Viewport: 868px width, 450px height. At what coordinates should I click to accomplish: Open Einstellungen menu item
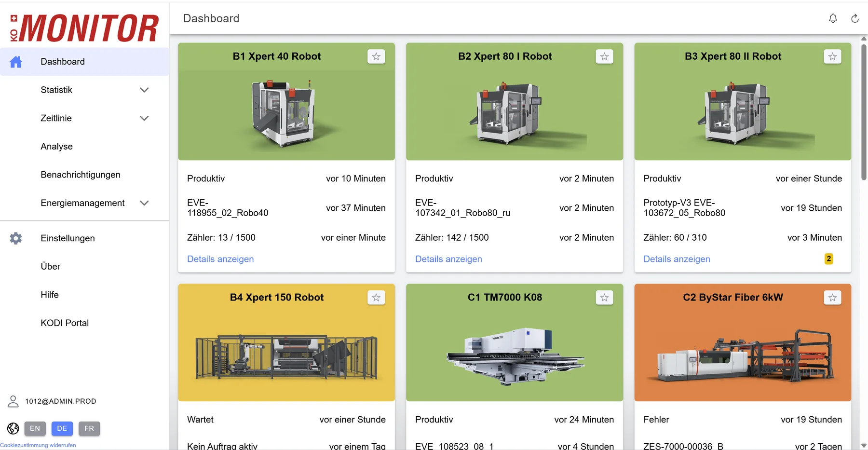(84, 238)
